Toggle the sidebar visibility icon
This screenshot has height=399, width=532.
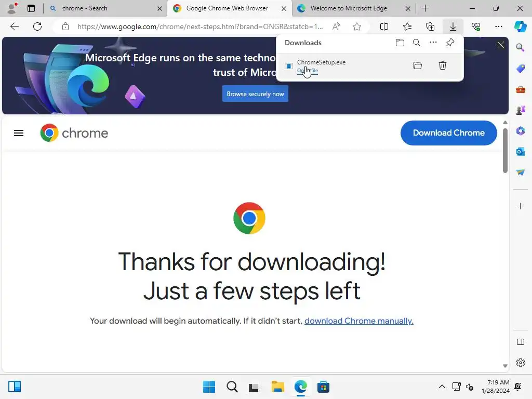521,342
